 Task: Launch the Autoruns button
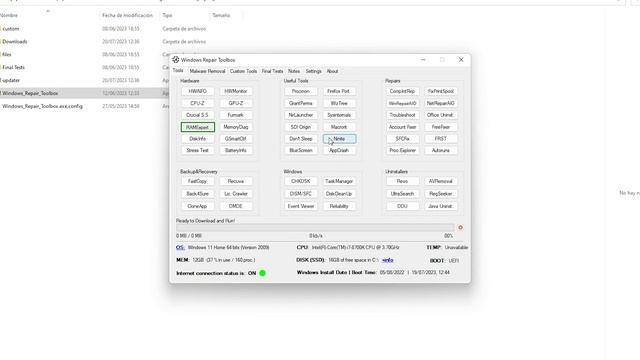pos(441,150)
